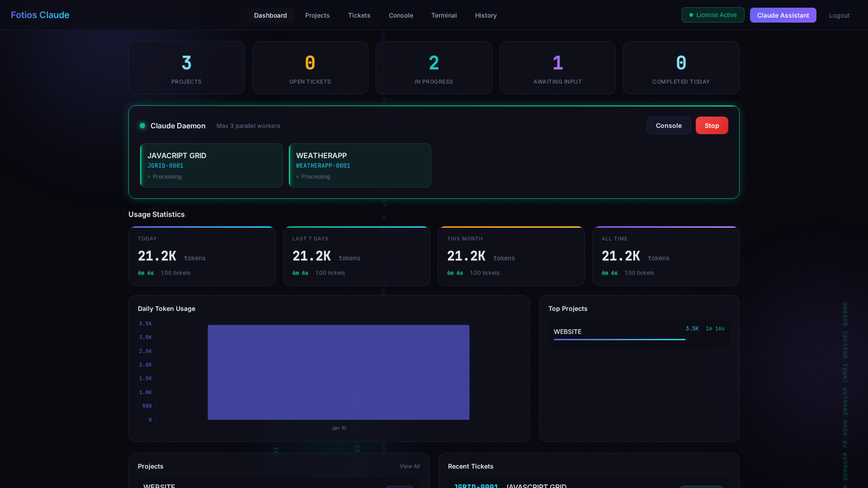Open View All in the Projects panel

pos(410,466)
